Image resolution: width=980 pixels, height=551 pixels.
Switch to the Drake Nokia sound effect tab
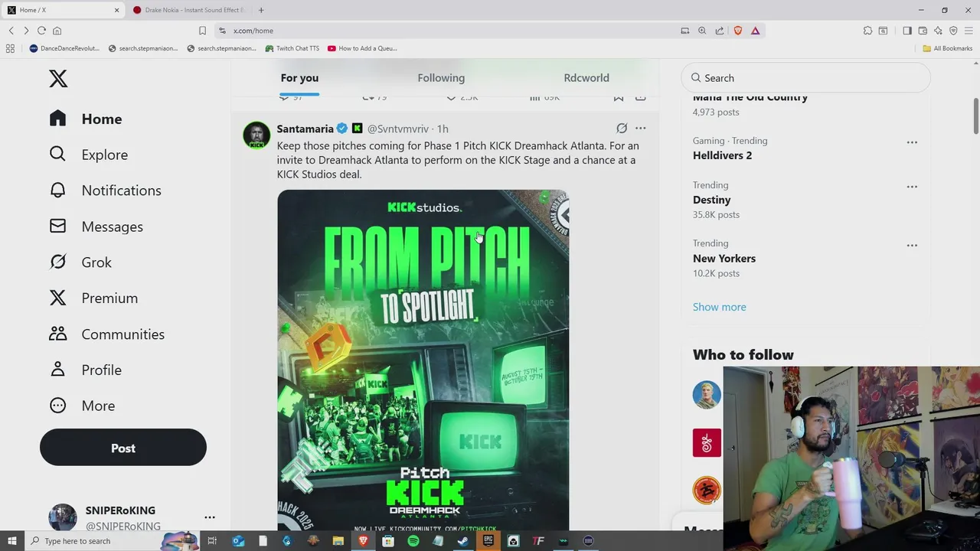(x=188, y=10)
